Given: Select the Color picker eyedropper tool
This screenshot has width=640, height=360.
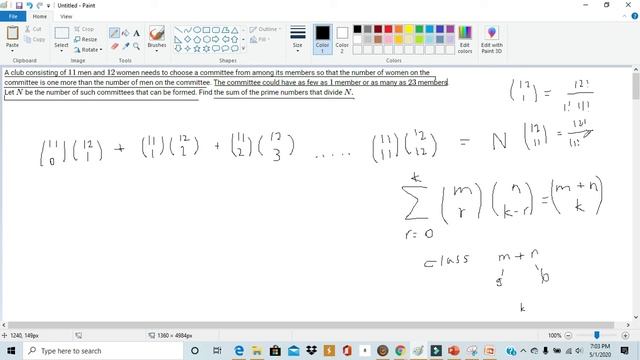Looking at the screenshot, I should tap(125, 46).
